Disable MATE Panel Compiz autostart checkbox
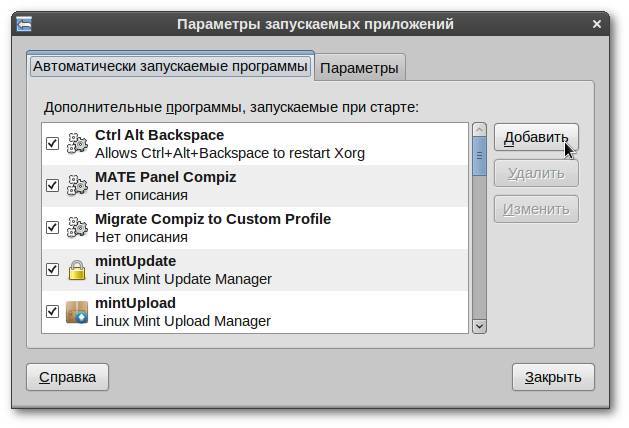The image size is (629, 428). (53, 186)
